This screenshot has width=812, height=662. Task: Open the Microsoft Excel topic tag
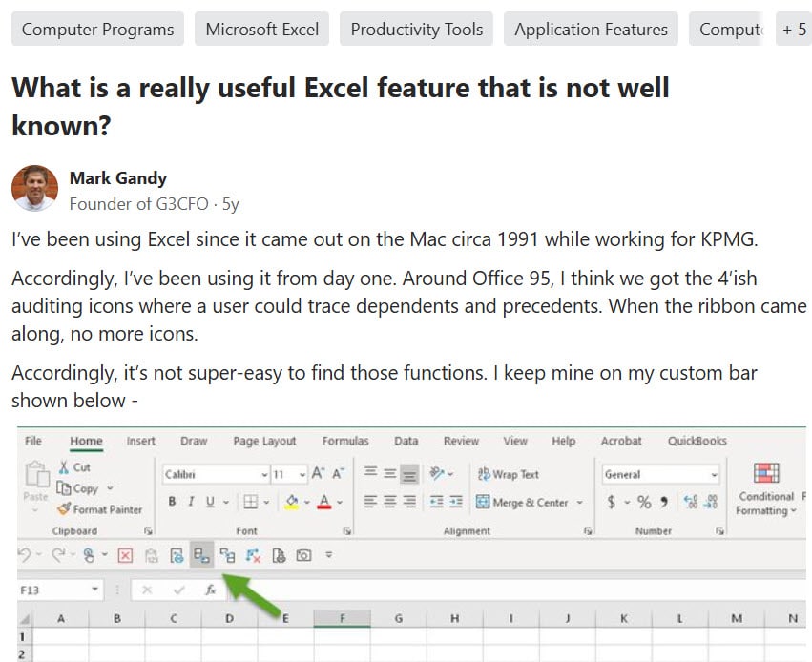coord(262,29)
